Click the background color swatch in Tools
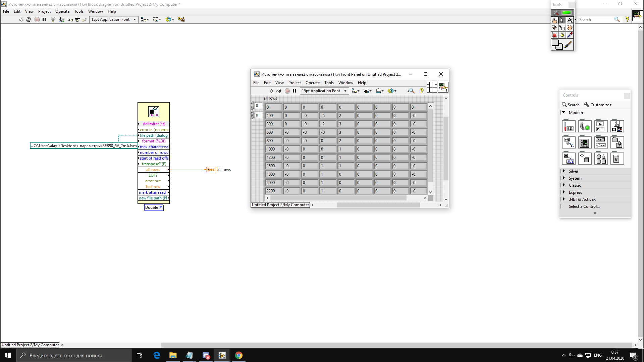The image size is (644, 362). (560, 47)
